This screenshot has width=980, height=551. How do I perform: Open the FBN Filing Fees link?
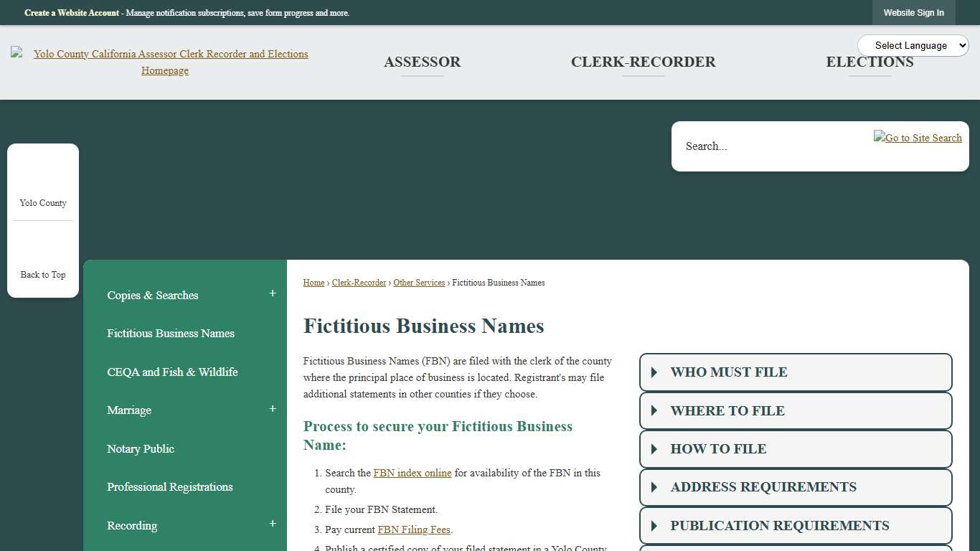(414, 529)
